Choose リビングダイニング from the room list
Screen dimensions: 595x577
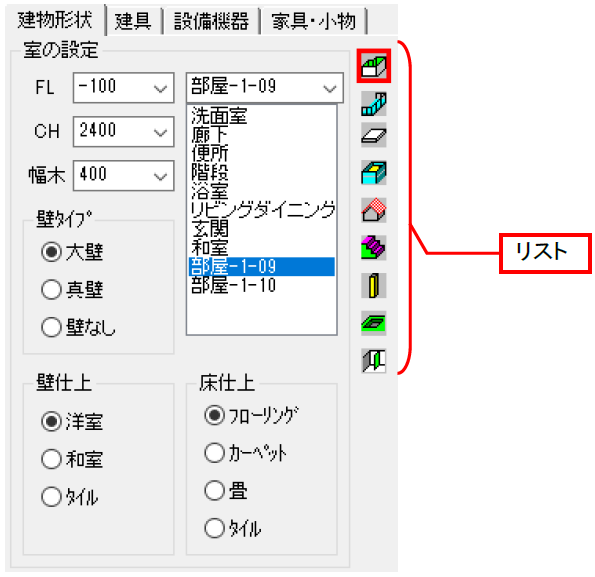click(x=262, y=210)
